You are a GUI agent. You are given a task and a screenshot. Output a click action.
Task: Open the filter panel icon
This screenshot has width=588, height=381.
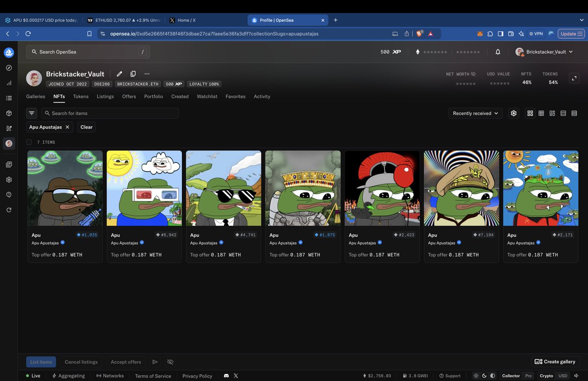tap(32, 113)
